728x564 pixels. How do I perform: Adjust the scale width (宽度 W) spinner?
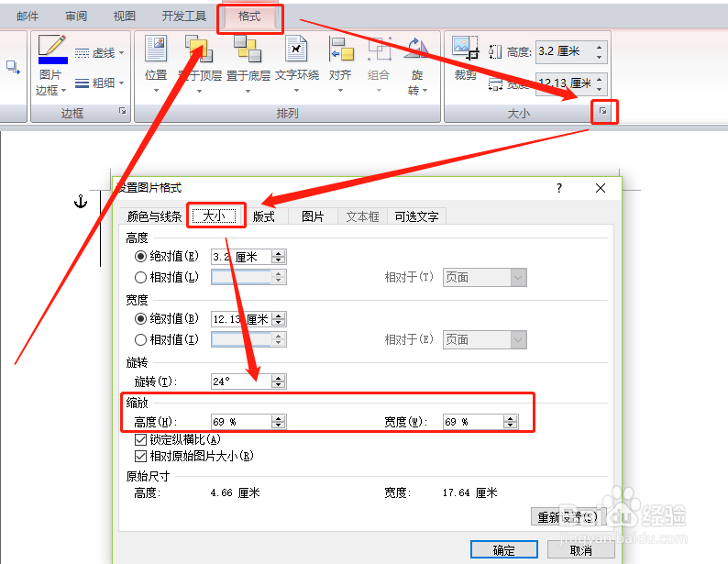[511, 422]
